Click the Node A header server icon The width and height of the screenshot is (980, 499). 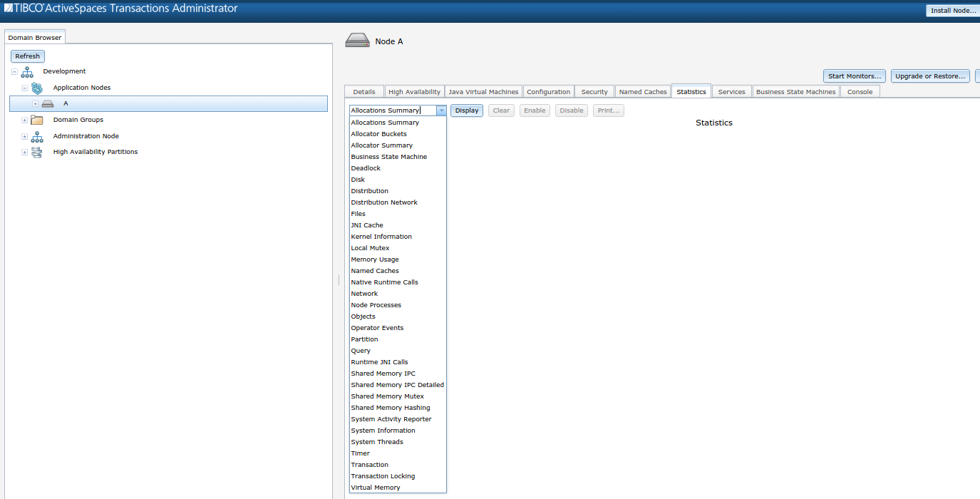[x=356, y=40]
